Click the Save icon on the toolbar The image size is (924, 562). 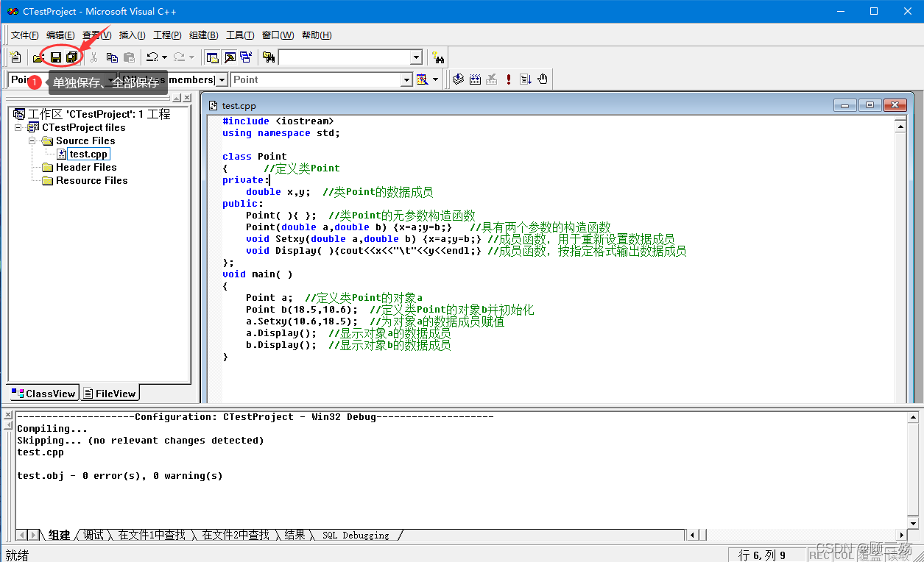[x=54, y=57]
